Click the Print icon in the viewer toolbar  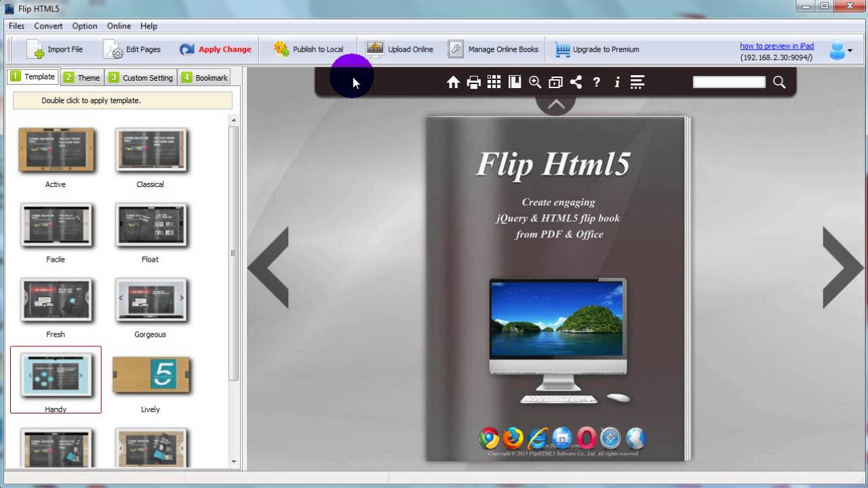point(474,82)
